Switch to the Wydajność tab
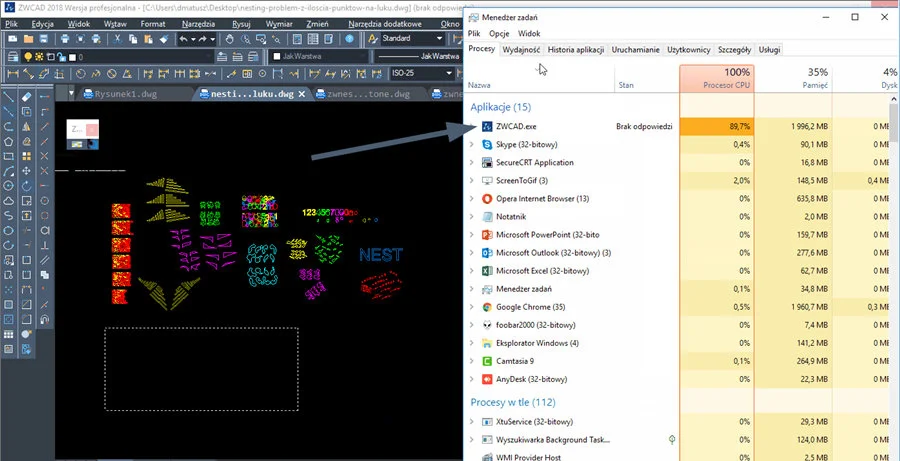The height and width of the screenshot is (461, 900). pyautogui.click(x=521, y=49)
